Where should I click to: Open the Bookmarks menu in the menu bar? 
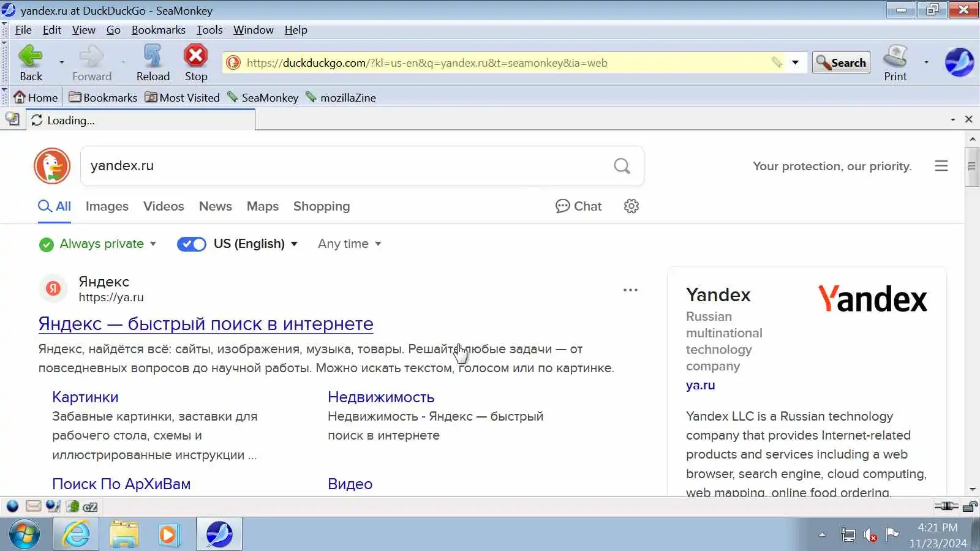159,30
